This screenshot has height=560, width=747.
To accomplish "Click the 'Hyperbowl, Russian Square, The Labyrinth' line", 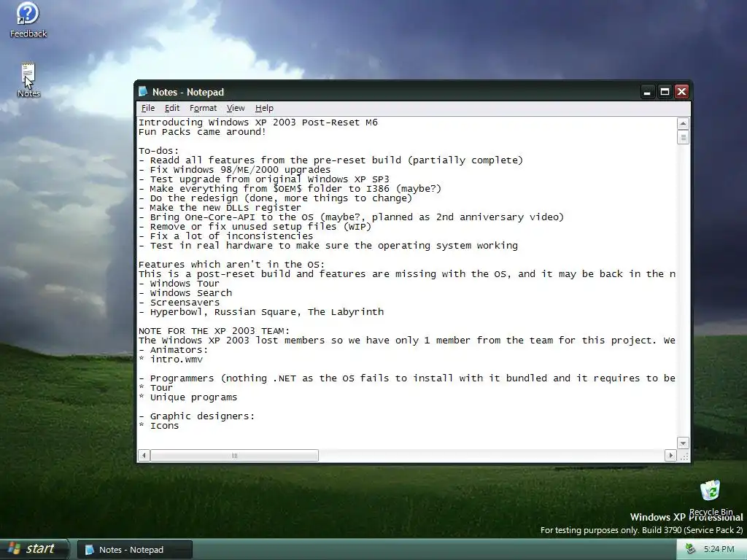I will tap(261, 312).
